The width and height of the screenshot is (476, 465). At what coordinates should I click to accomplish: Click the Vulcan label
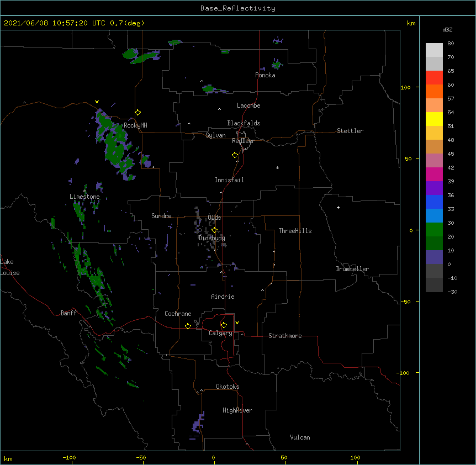[300, 437]
